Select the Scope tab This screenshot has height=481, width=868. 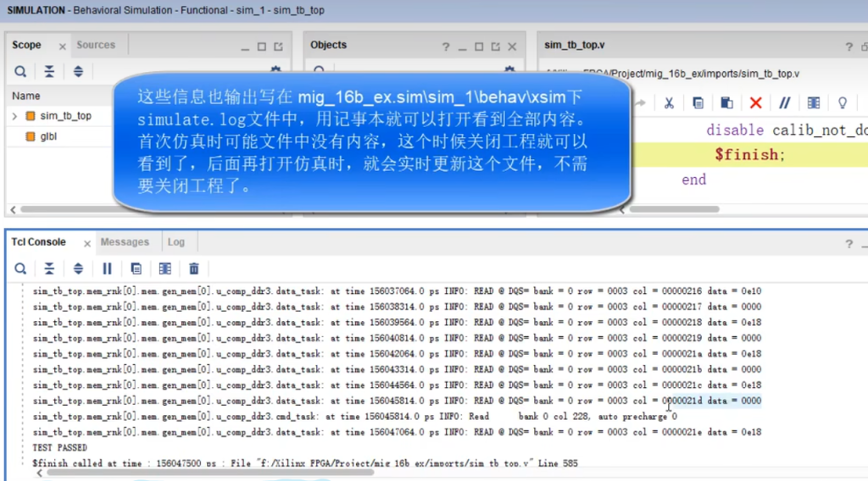point(26,45)
